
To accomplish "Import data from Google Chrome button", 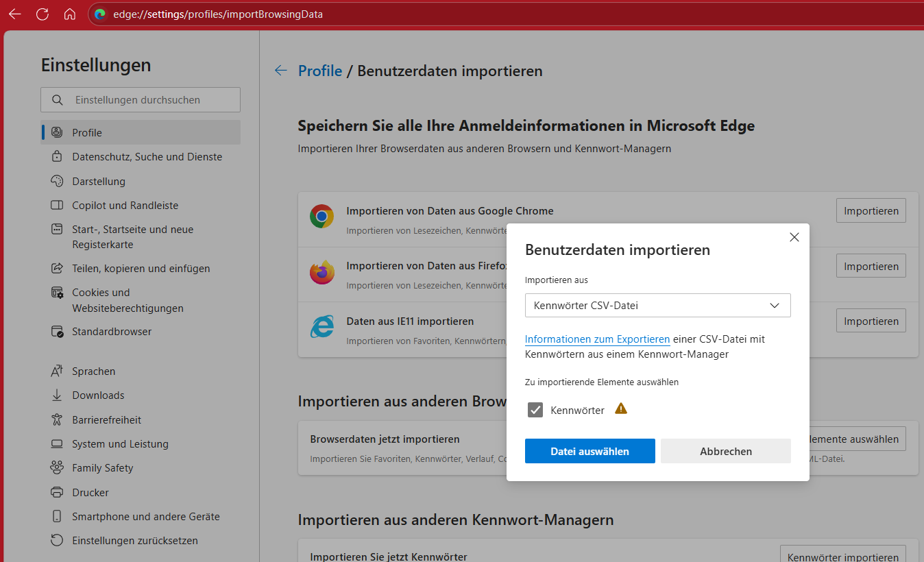I will click(871, 211).
